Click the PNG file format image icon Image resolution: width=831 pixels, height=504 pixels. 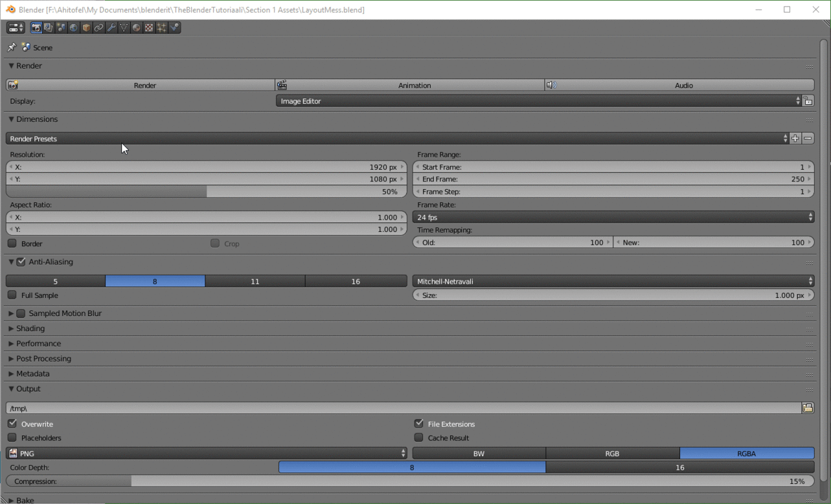13,453
